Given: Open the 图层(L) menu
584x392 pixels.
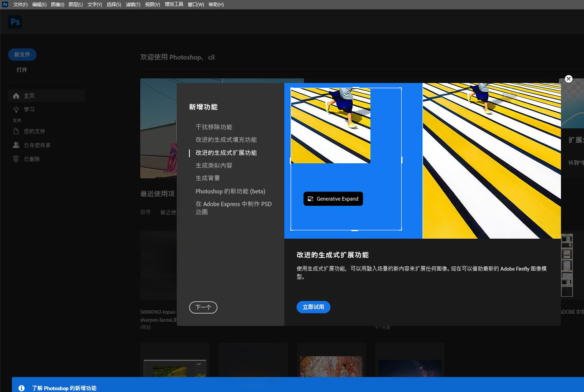Looking at the screenshot, I should pos(76,5).
